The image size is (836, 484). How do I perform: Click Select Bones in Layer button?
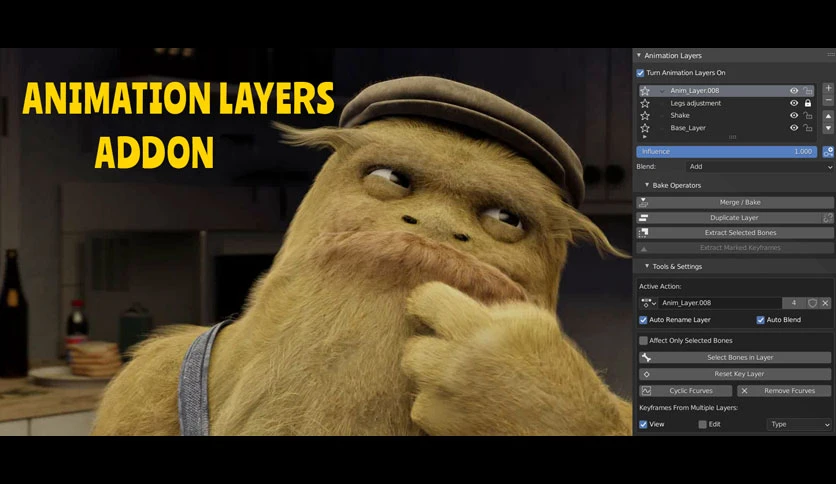pyautogui.click(x=735, y=357)
